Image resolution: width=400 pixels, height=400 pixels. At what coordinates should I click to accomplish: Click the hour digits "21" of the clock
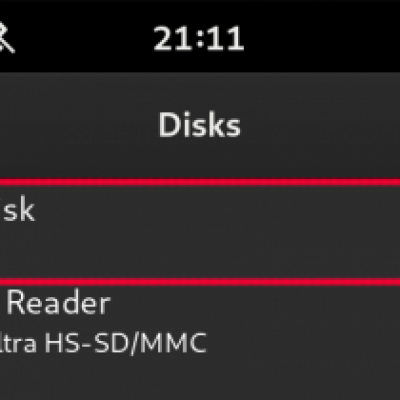(173, 39)
